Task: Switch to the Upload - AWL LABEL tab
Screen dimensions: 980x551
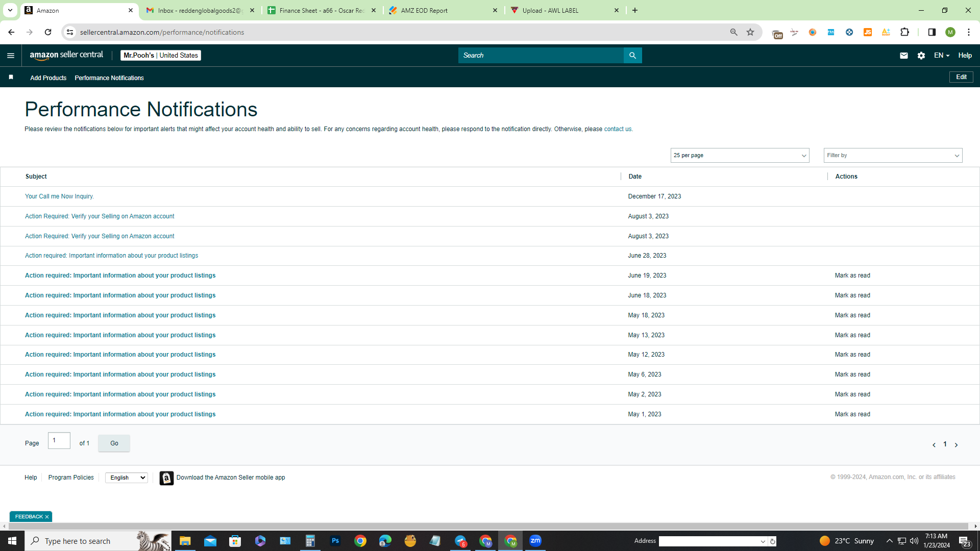Action: [x=565, y=10]
